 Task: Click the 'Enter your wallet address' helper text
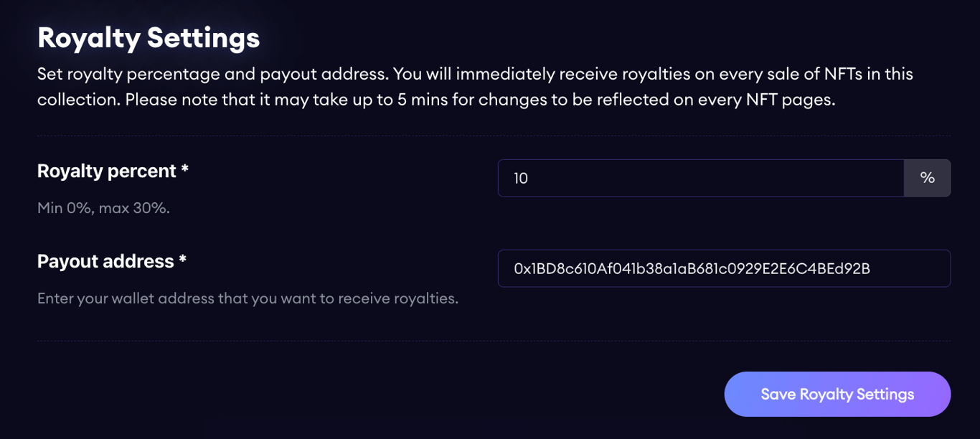(x=248, y=298)
